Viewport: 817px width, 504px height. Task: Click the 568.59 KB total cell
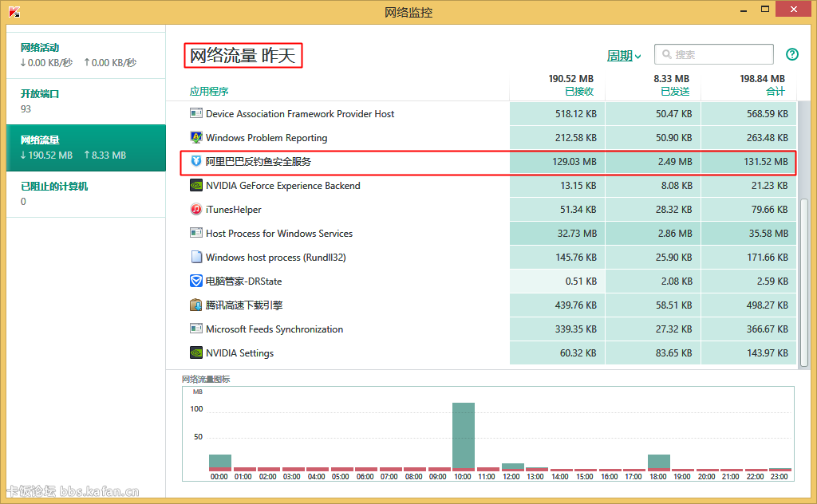click(x=748, y=113)
